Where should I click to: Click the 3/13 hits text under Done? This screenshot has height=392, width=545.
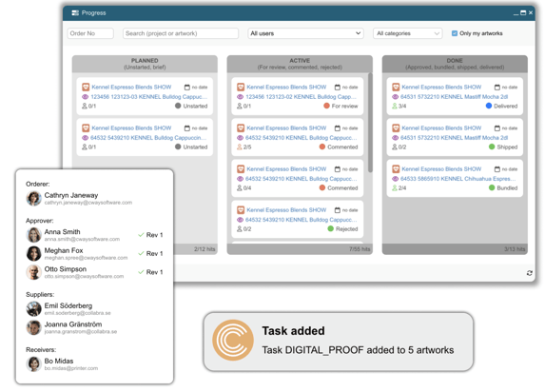click(515, 249)
